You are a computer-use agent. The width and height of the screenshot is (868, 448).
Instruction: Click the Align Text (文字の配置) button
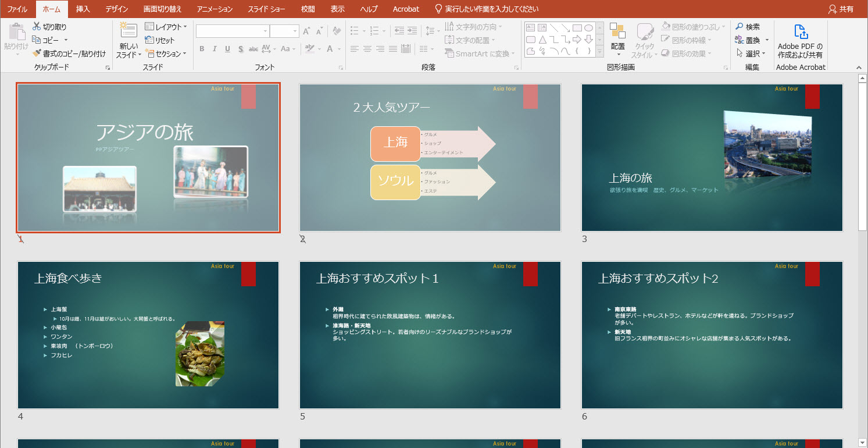pyautogui.click(x=470, y=40)
